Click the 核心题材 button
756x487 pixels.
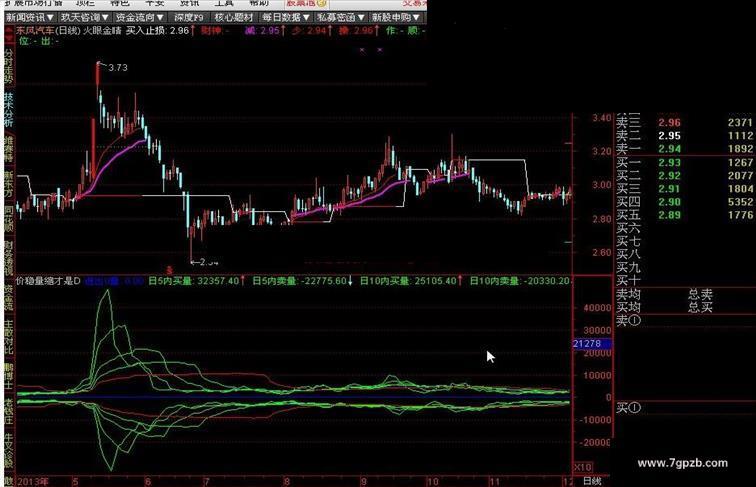point(234,17)
